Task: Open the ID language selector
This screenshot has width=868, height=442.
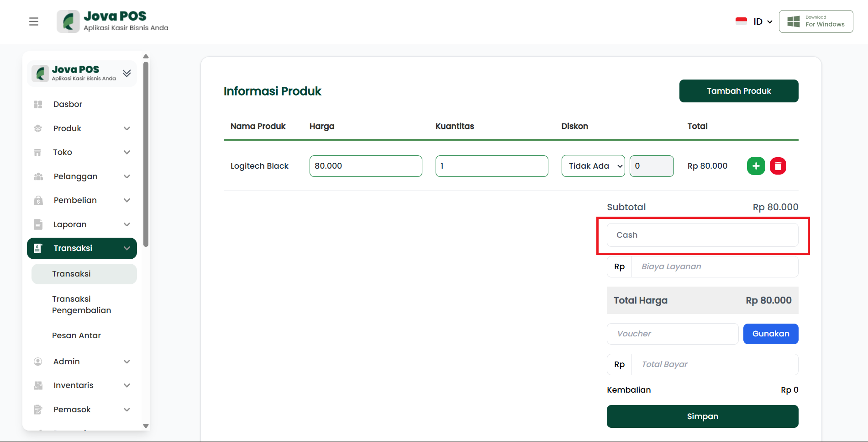Action: (x=763, y=21)
